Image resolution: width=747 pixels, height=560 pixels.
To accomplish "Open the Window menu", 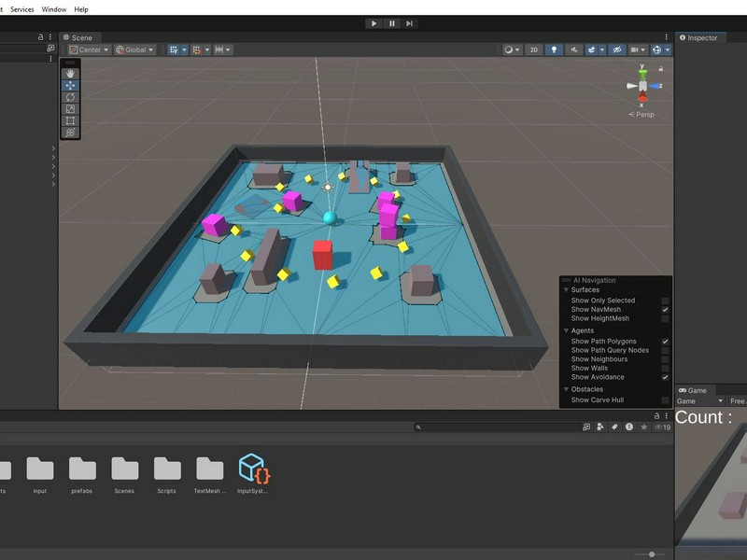I will click(x=54, y=9).
